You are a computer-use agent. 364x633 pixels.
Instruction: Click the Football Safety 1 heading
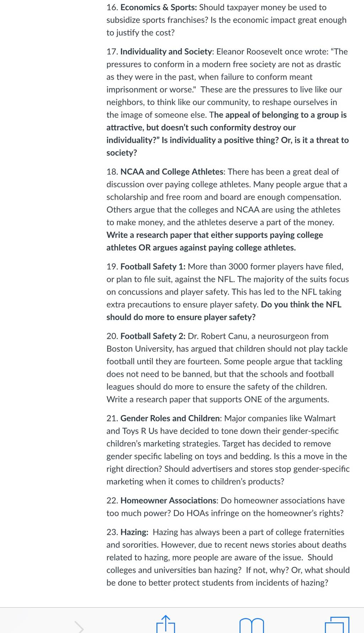click(153, 267)
